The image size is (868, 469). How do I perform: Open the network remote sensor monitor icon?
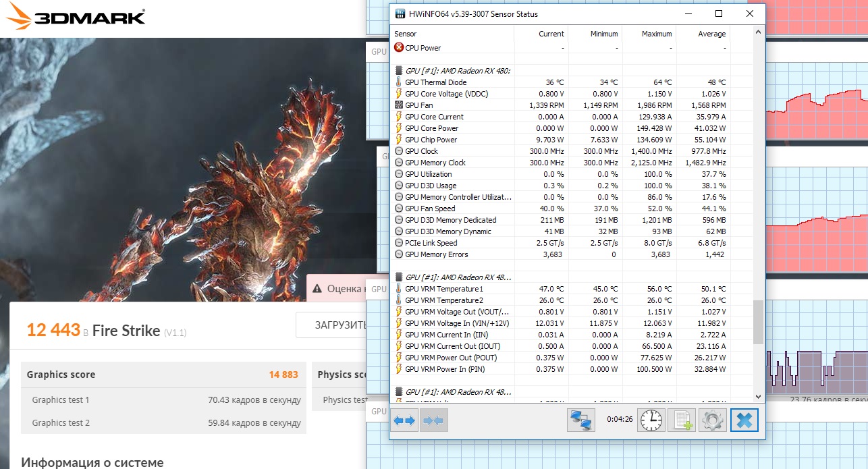(x=580, y=420)
